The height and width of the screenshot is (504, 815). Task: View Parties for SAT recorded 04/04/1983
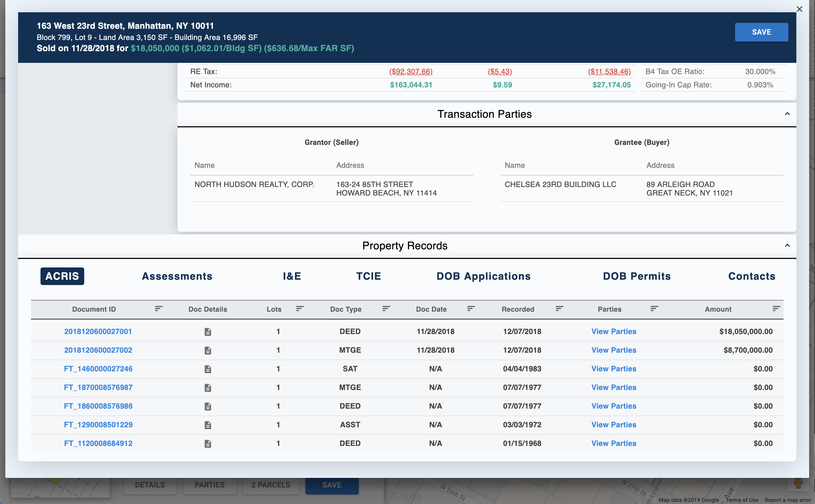point(614,369)
